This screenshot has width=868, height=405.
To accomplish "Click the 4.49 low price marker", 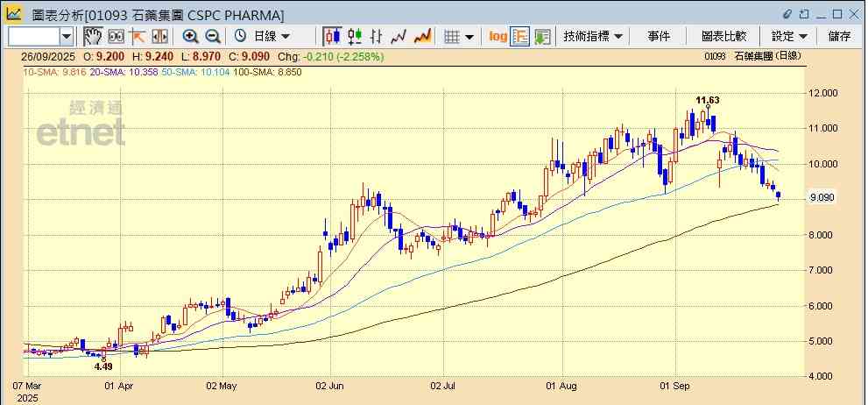I will pyautogui.click(x=103, y=366).
